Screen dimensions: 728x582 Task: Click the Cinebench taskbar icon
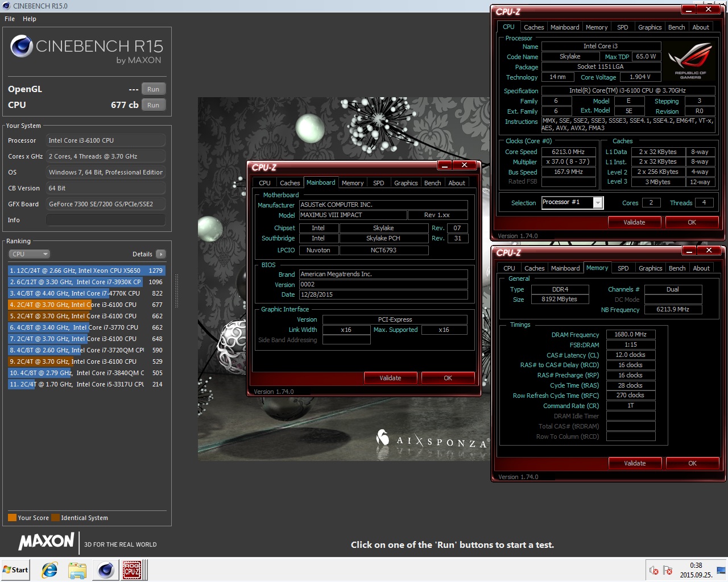pos(105,570)
